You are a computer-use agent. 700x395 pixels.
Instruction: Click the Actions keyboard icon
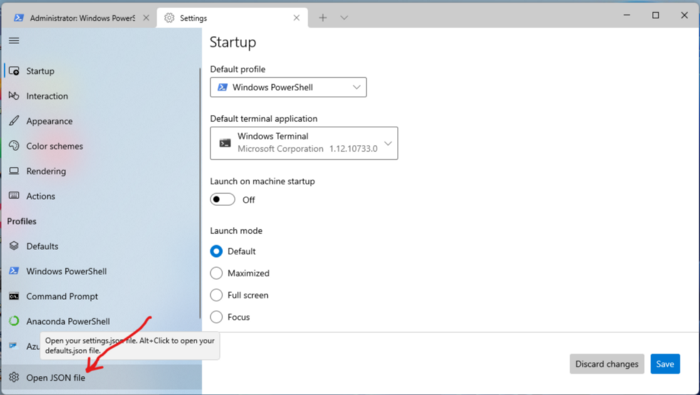coord(14,196)
